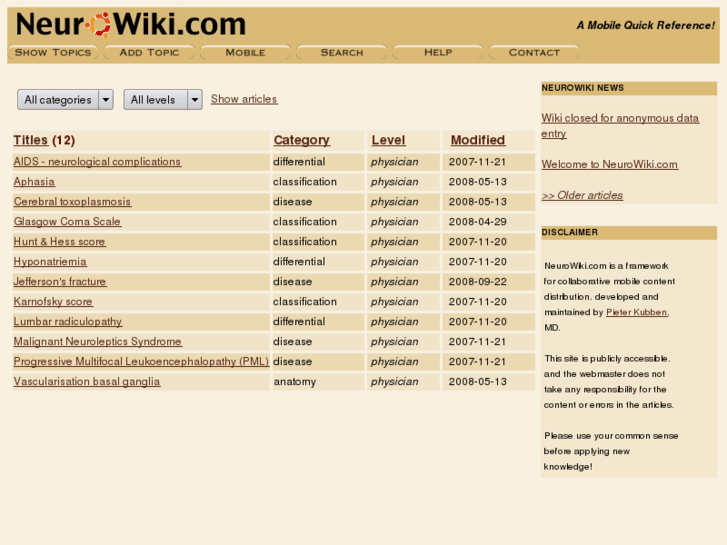Open Progressive Multifocal Leukoencephalopathy (PML) article

(x=141, y=361)
